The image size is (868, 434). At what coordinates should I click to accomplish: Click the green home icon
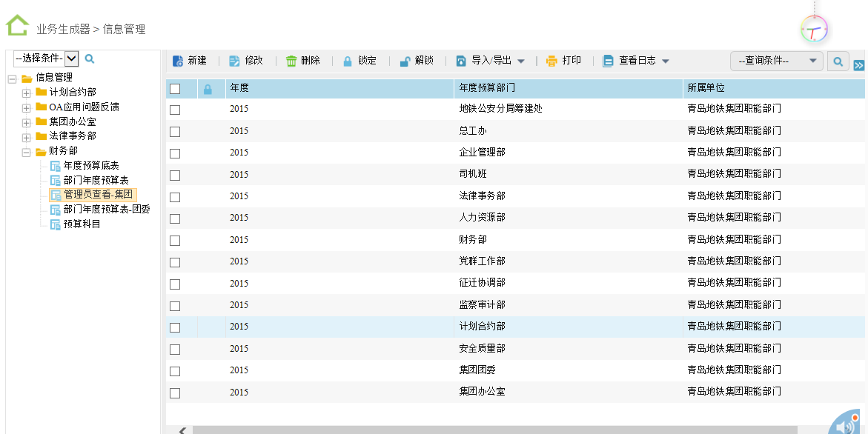coord(17,26)
